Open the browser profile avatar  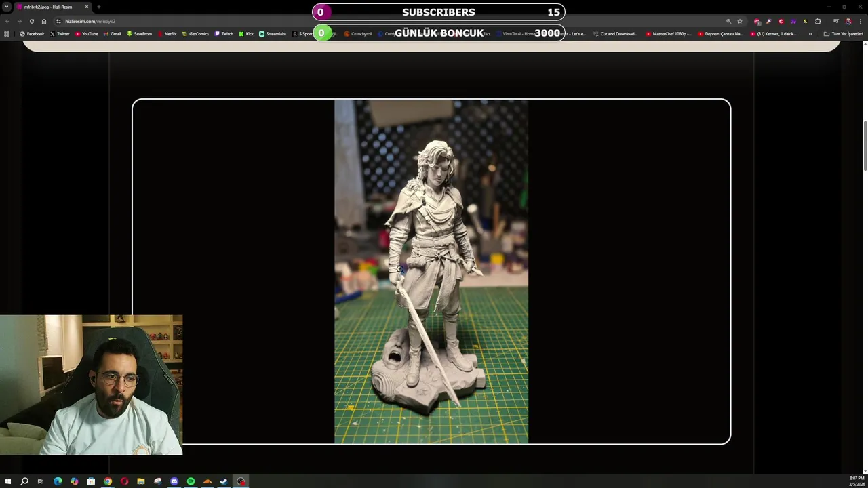pos(848,21)
